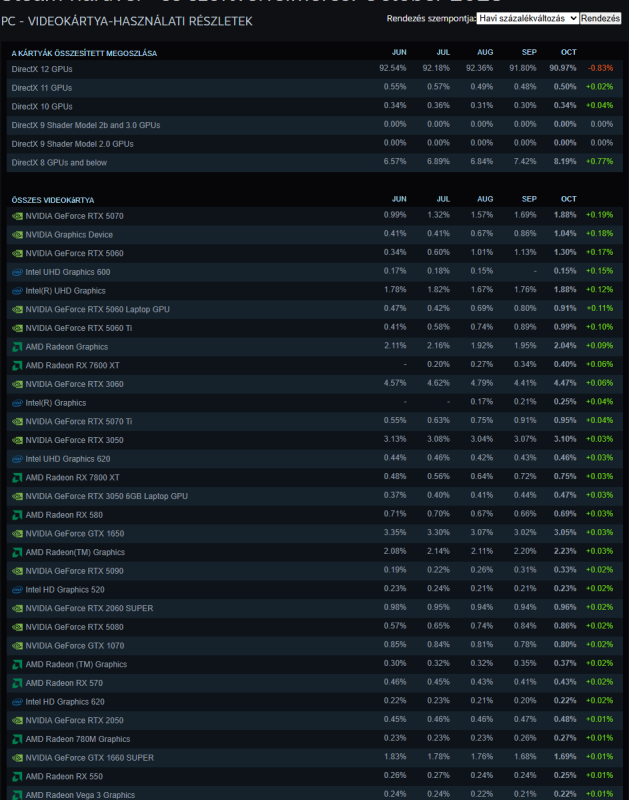Viewport: 629px width, 800px height.
Task: Open the Havi százalékváltozás sort dropdown
Action: point(527,18)
